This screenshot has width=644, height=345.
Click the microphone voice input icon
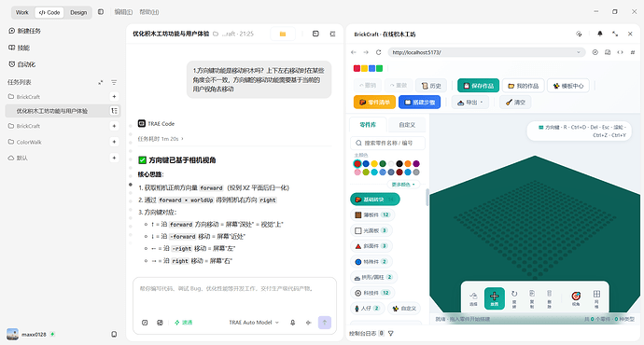293,323
